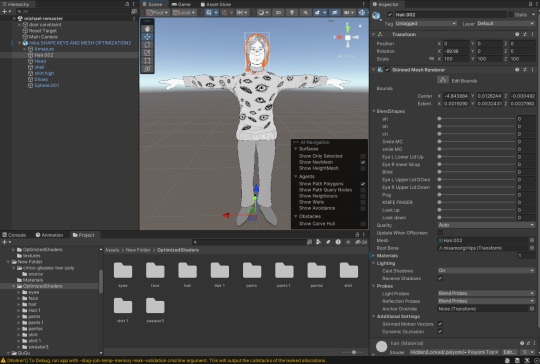Click the Rotation X input field
This screenshot has width=540, height=364.
click(x=456, y=51)
